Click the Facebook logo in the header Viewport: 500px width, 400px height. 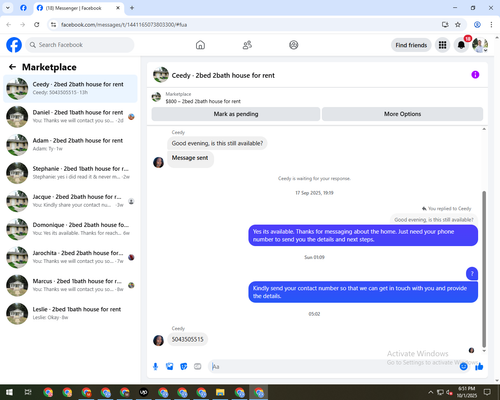point(14,45)
